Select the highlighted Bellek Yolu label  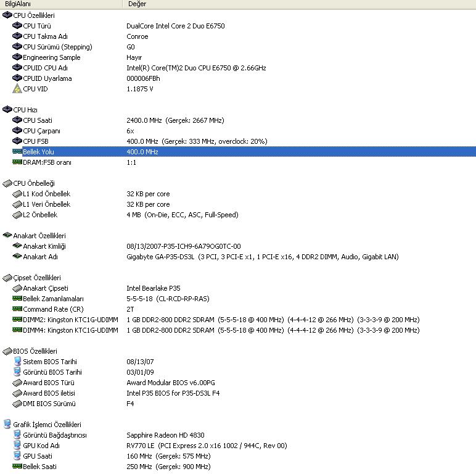(38, 152)
